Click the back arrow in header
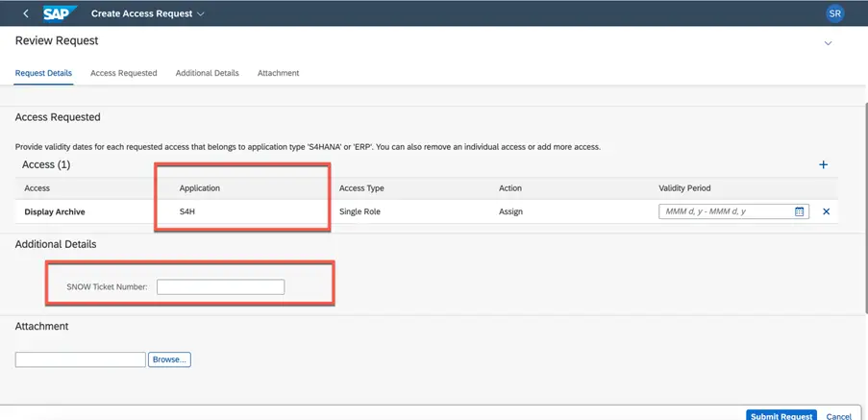This screenshot has height=420, width=868. point(25,13)
